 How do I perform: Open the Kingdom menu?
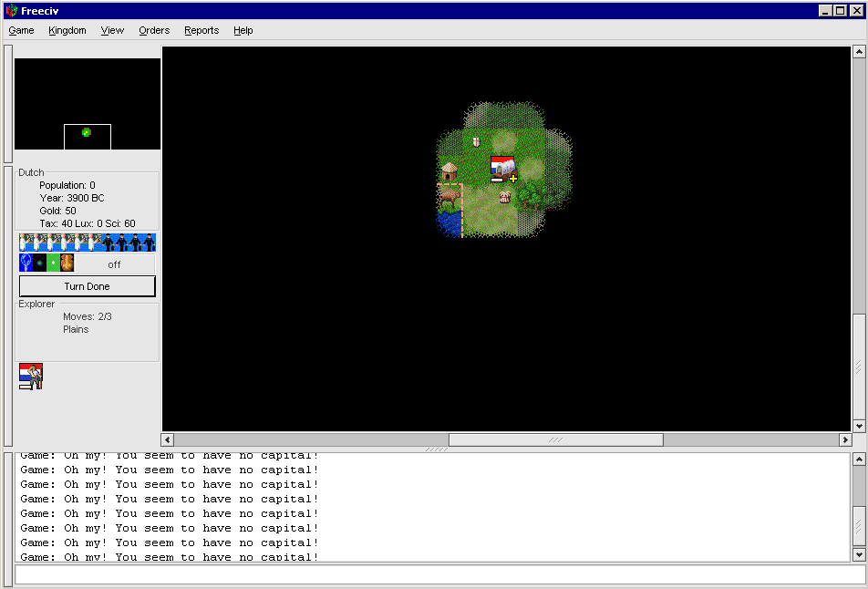[x=67, y=30]
